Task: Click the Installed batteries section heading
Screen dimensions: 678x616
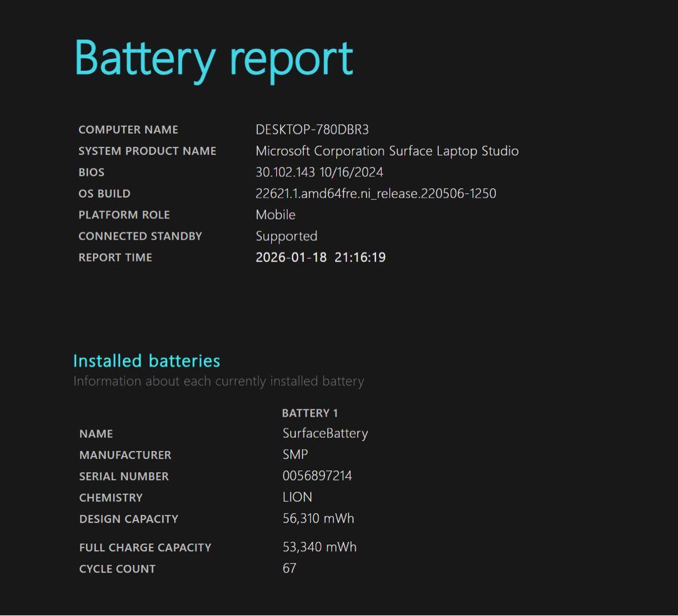Action: click(146, 360)
